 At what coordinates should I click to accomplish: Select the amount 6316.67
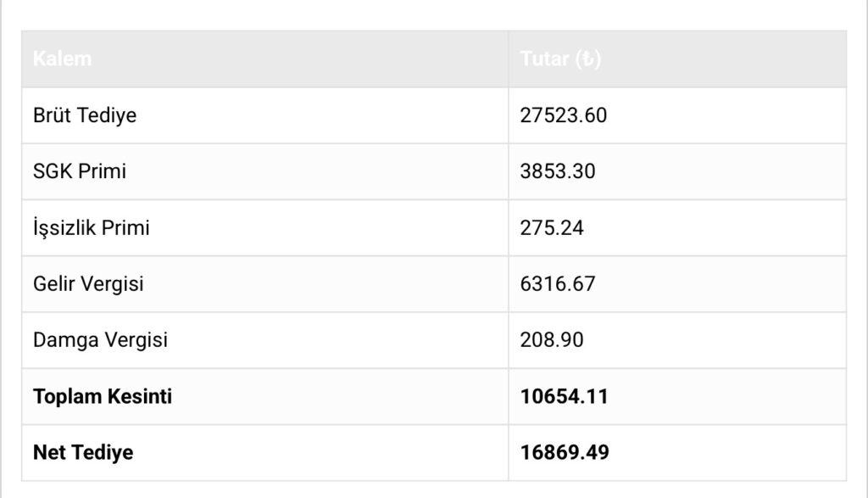558,283
